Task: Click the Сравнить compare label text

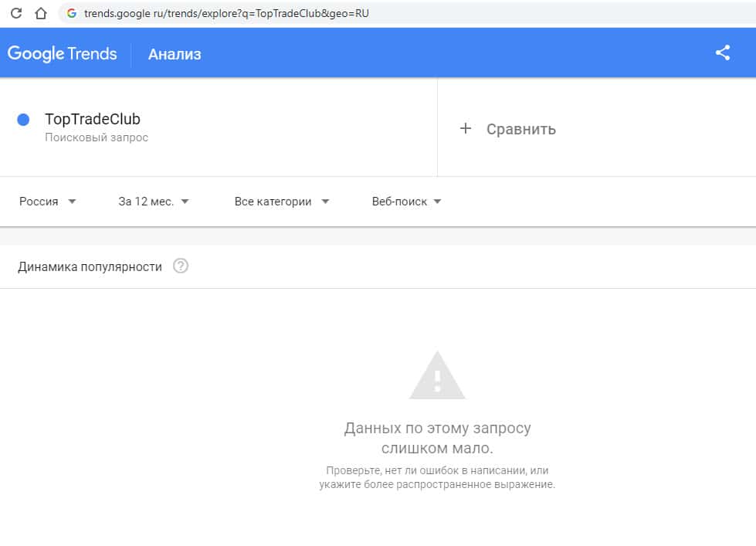Action: (521, 129)
